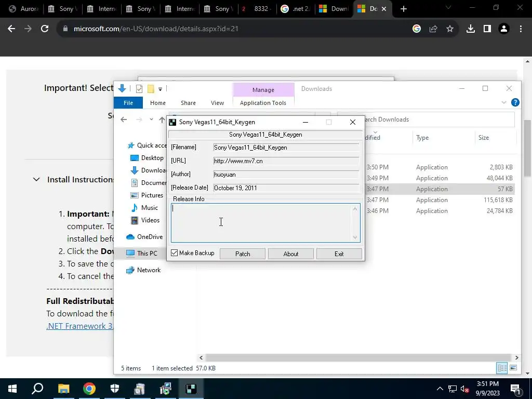Select OneDrive in navigation pane
The height and width of the screenshot is (399, 532).
[144, 237]
